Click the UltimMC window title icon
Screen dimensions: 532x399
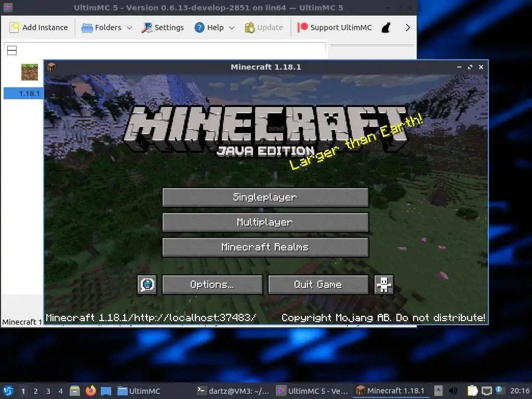pyautogui.click(x=8, y=7)
